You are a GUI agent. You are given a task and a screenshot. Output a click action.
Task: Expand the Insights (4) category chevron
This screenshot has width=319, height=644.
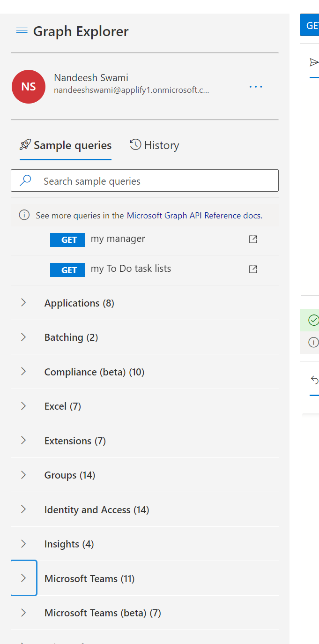(x=23, y=544)
